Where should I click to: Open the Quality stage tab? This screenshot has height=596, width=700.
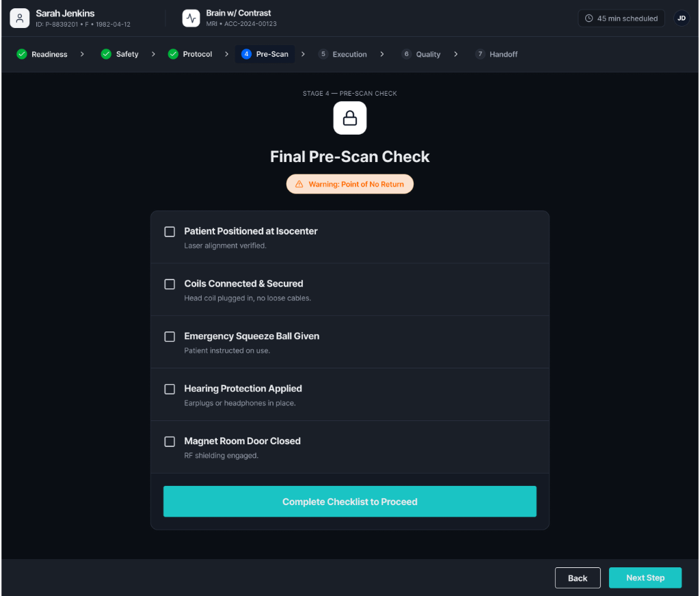pyautogui.click(x=421, y=54)
